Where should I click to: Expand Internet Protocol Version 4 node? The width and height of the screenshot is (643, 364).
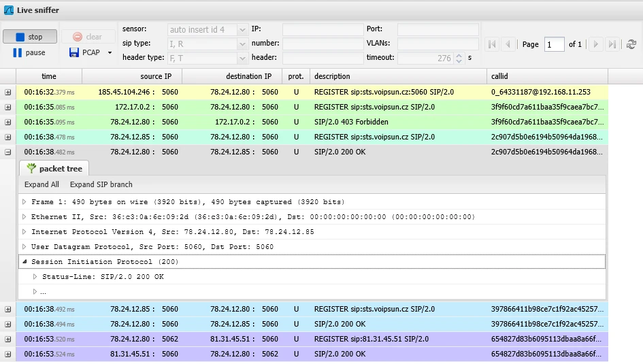click(24, 231)
